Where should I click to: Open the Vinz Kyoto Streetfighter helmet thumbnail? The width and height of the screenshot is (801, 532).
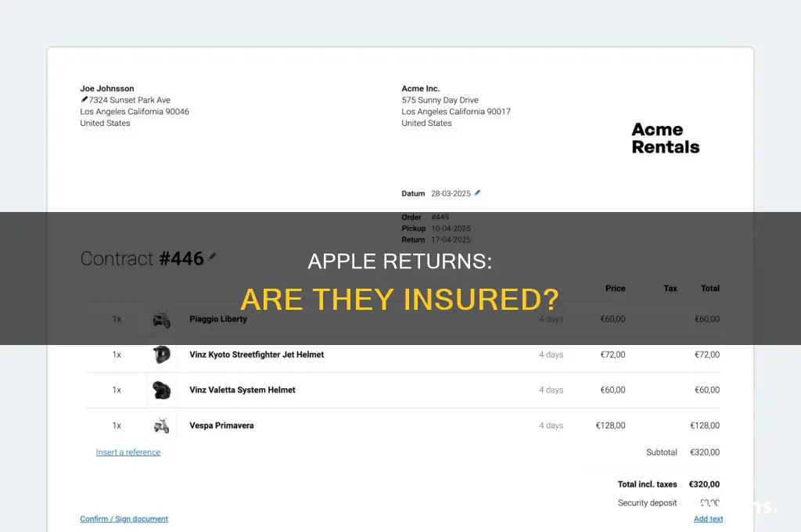coord(162,354)
